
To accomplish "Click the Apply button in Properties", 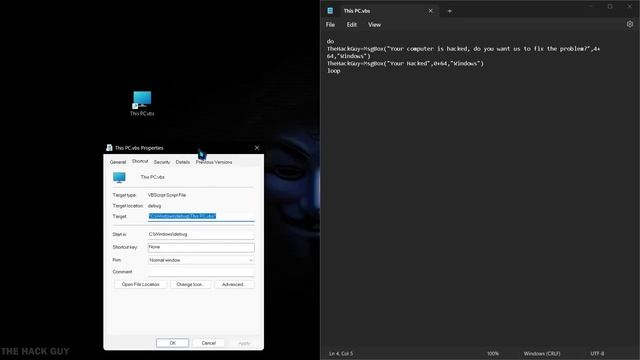I will [x=244, y=343].
